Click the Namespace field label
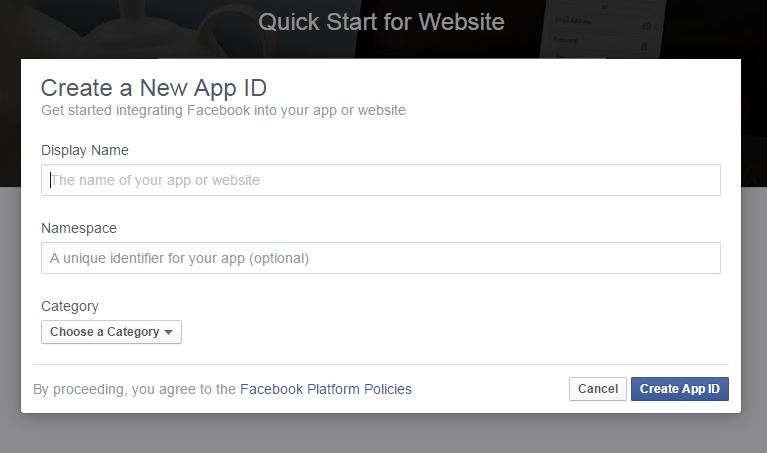 [x=79, y=228]
